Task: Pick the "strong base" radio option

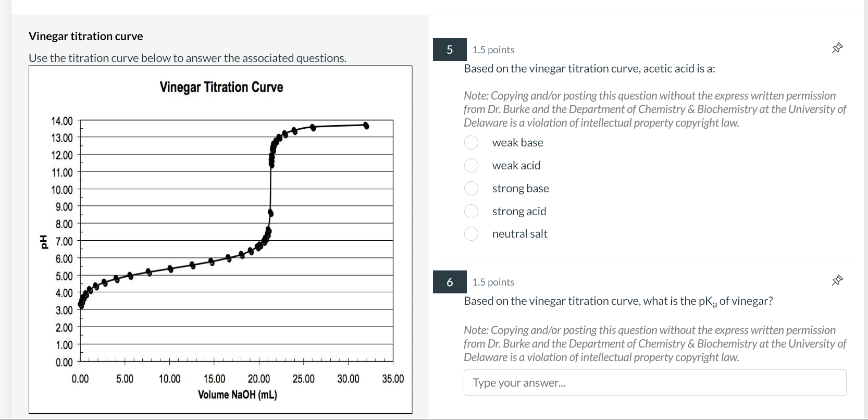Action: 472,189
